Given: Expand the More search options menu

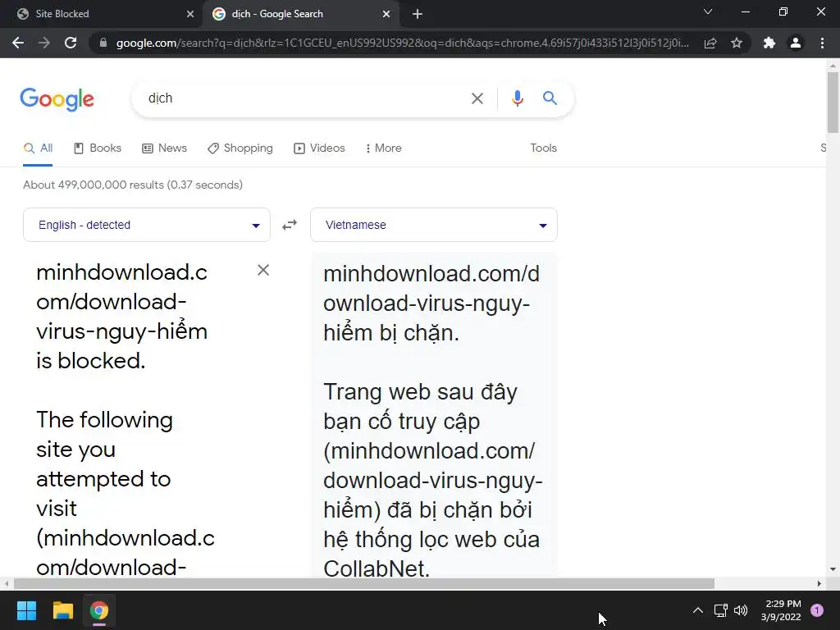Looking at the screenshot, I should (383, 148).
